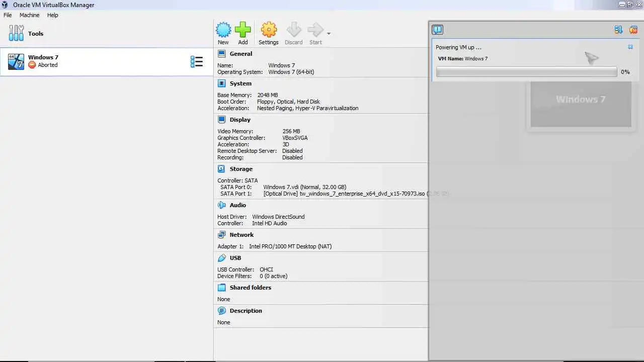Screen dimensions: 644x362
Task: Click the USB section icon
Action: tap(222, 258)
